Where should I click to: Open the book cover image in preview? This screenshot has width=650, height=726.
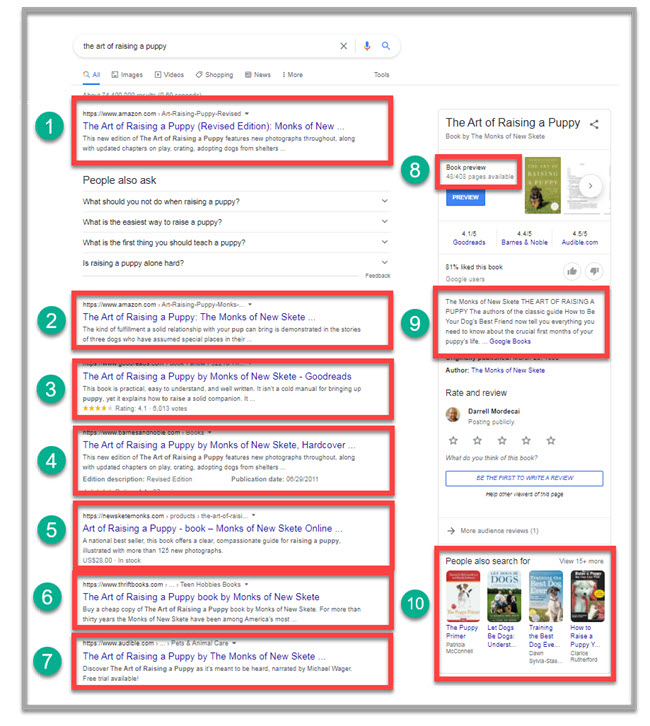[x=543, y=185]
